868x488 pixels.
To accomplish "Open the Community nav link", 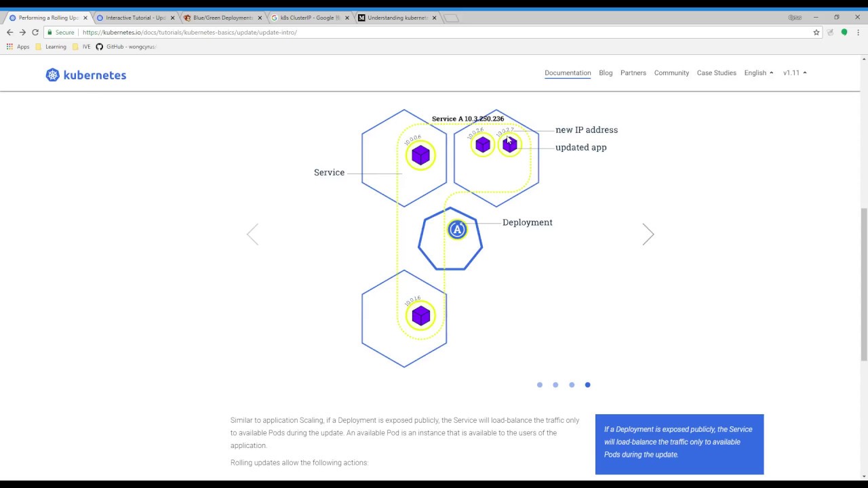I will tap(671, 73).
